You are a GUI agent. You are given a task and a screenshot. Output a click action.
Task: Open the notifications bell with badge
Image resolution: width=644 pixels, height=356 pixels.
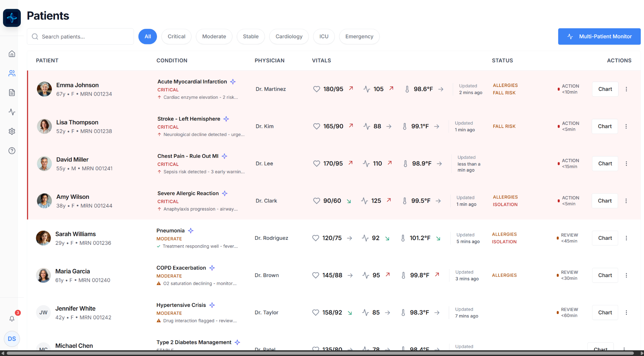pos(12,318)
